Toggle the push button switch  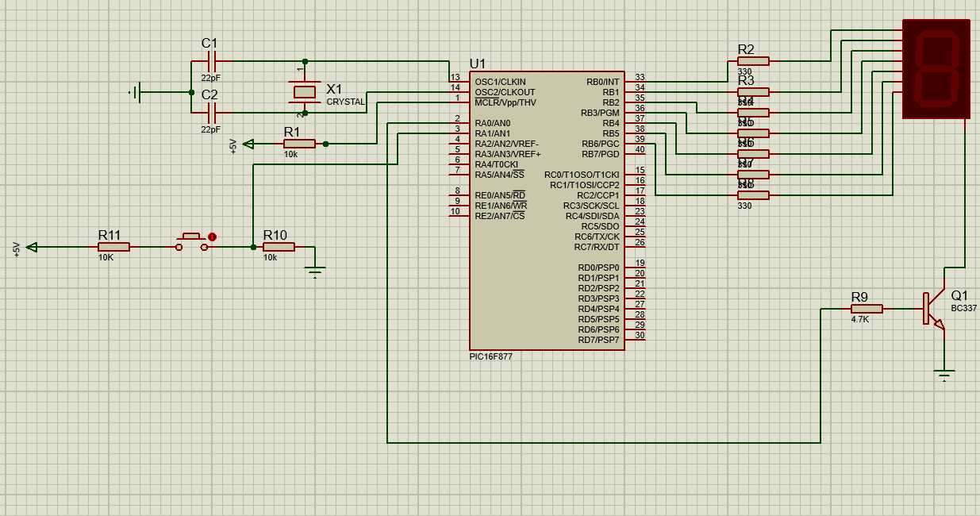(x=191, y=242)
